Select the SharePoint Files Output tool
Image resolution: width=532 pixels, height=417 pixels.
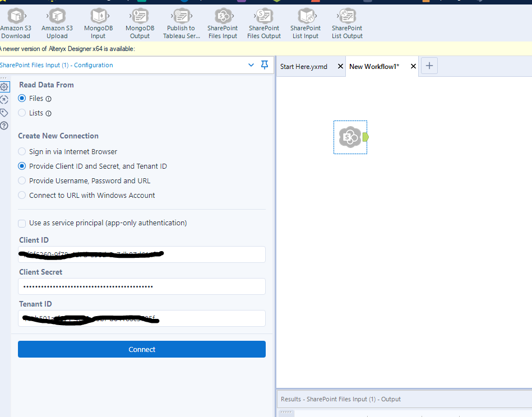[x=264, y=24]
